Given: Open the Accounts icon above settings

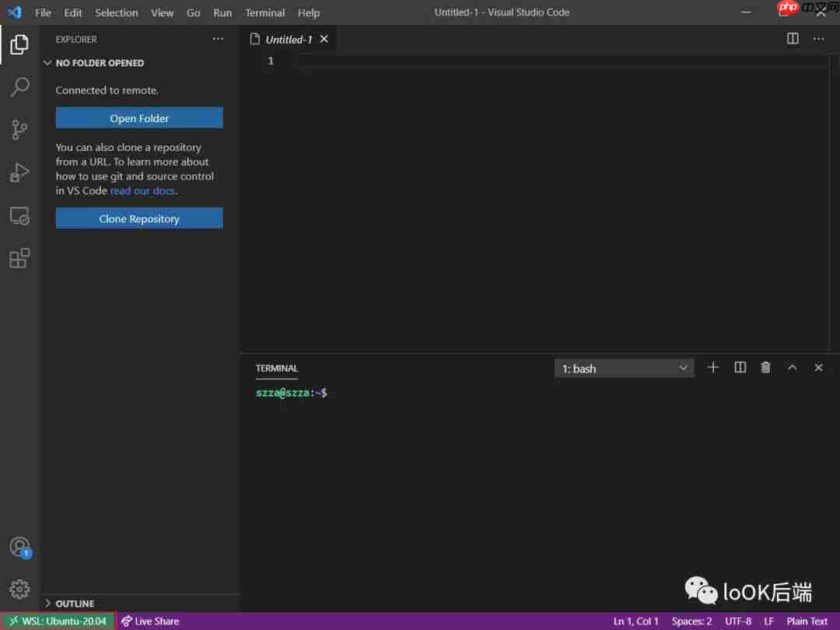Looking at the screenshot, I should click(19, 548).
